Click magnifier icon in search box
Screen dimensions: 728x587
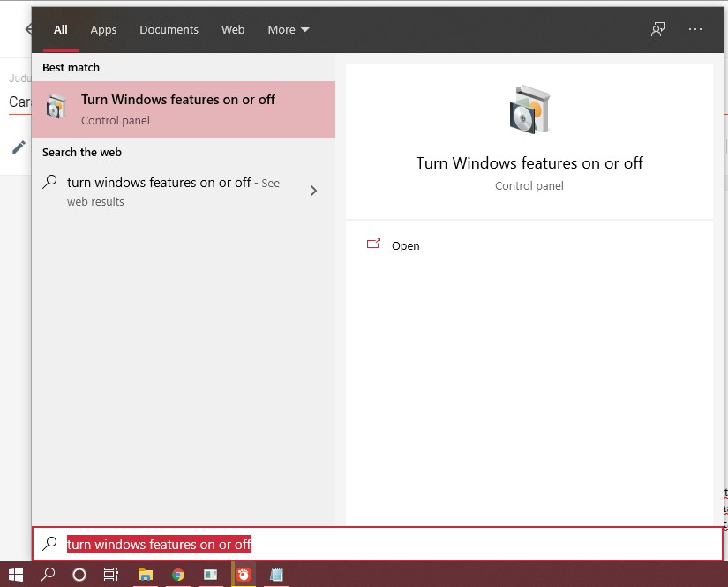(x=49, y=544)
